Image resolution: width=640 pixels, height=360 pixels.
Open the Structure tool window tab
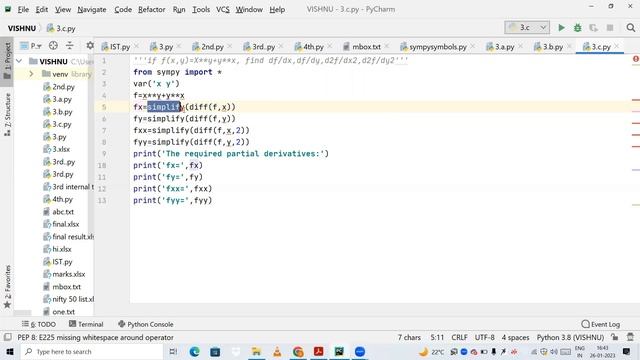7,115
